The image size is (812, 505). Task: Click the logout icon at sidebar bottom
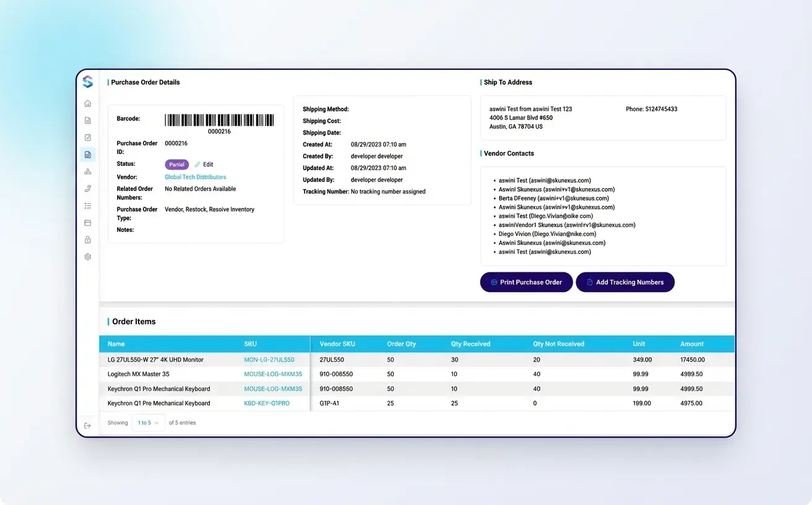click(x=88, y=425)
